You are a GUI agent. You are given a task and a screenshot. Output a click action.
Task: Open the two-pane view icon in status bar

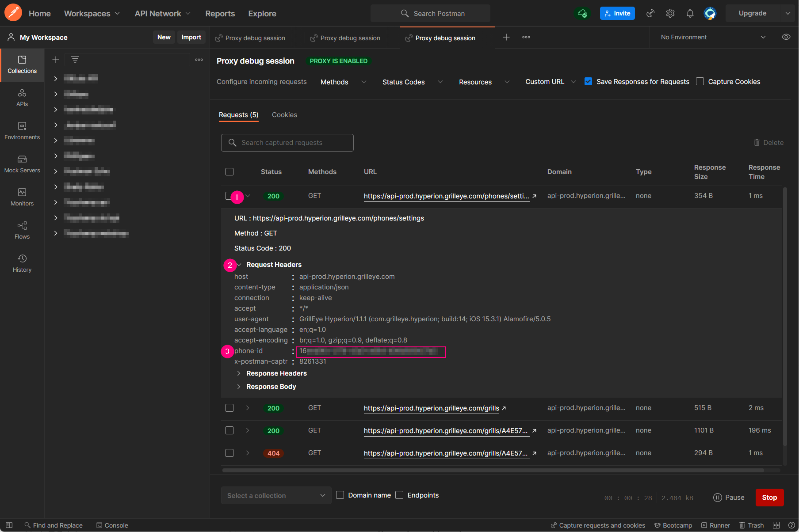tap(776, 525)
